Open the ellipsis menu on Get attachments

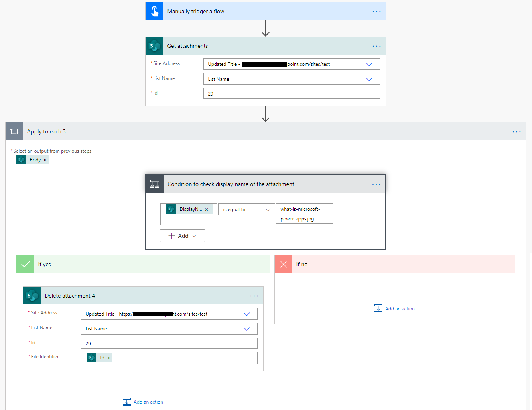pos(376,46)
